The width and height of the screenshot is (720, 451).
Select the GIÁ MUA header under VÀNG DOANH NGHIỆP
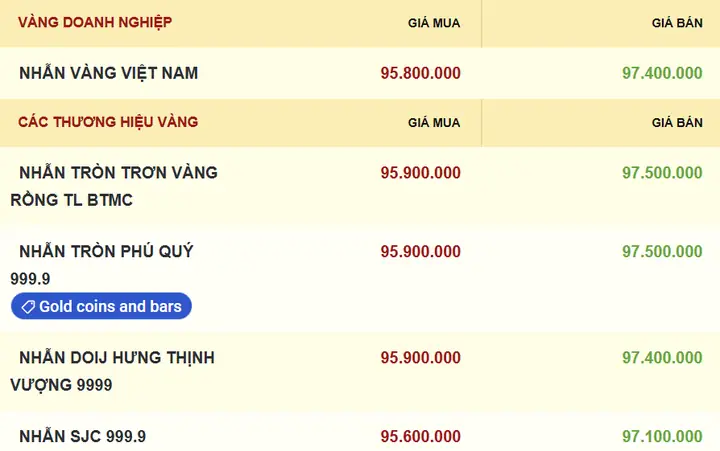click(434, 23)
